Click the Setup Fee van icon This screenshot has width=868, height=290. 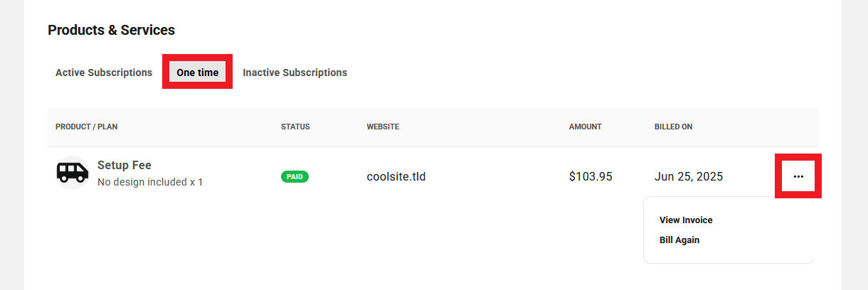(72, 173)
